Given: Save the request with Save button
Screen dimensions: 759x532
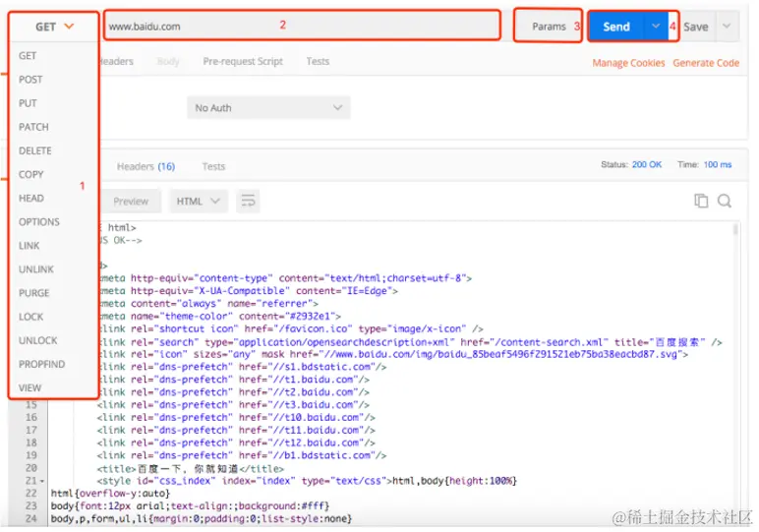Looking at the screenshot, I should point(696,27).
